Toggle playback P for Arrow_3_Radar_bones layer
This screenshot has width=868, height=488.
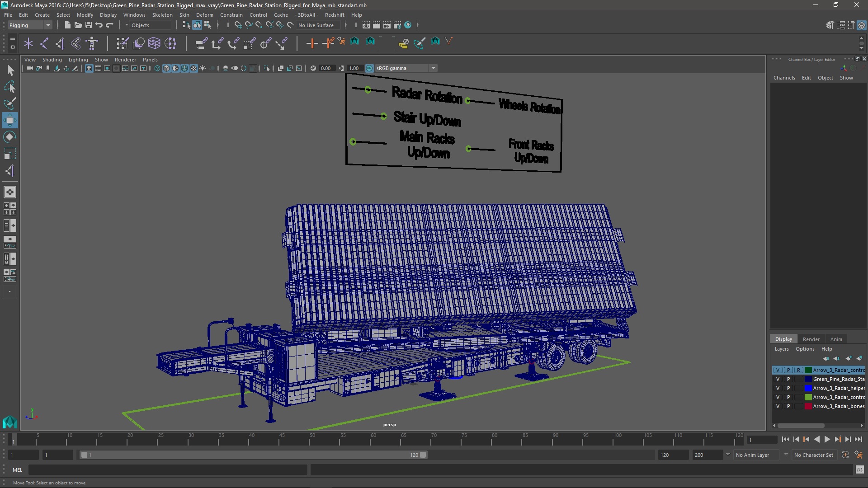pos(788,406)
